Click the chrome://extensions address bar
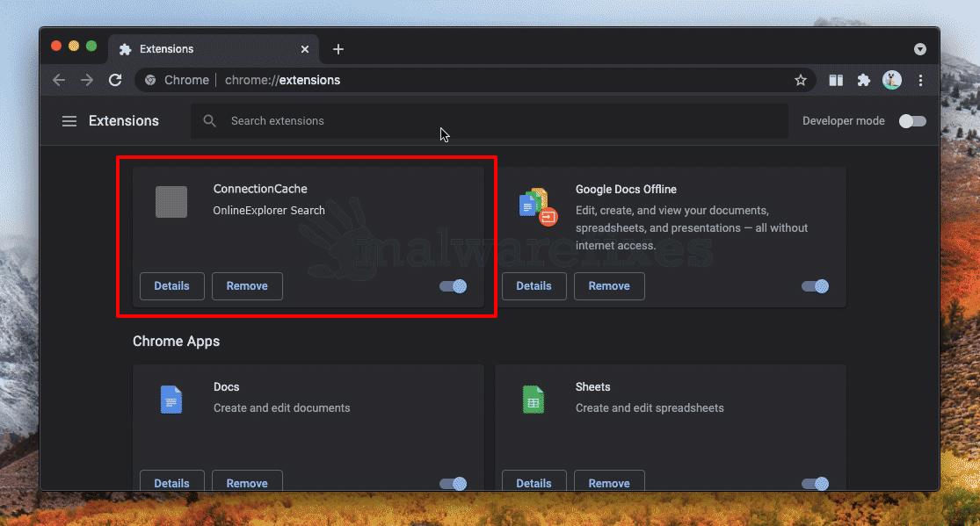Screen dimensions: 980x526 [x=475, y=80]
